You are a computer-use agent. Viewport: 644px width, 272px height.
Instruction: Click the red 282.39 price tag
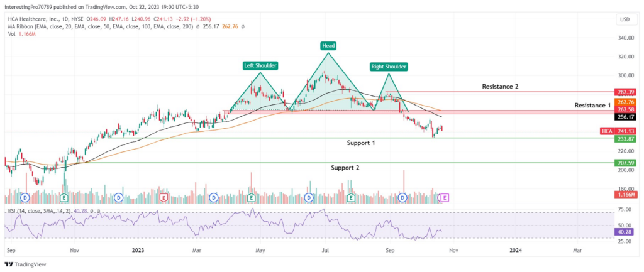(x=626, y=92)
